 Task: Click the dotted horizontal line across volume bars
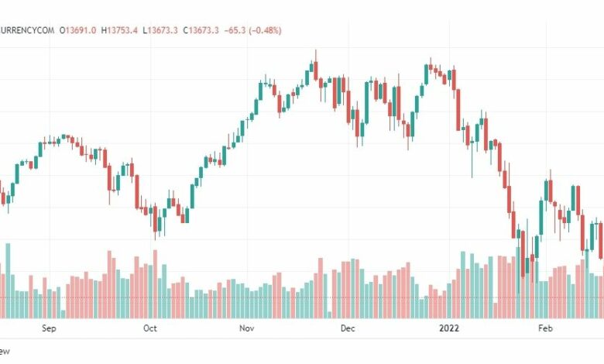(302, 297)
